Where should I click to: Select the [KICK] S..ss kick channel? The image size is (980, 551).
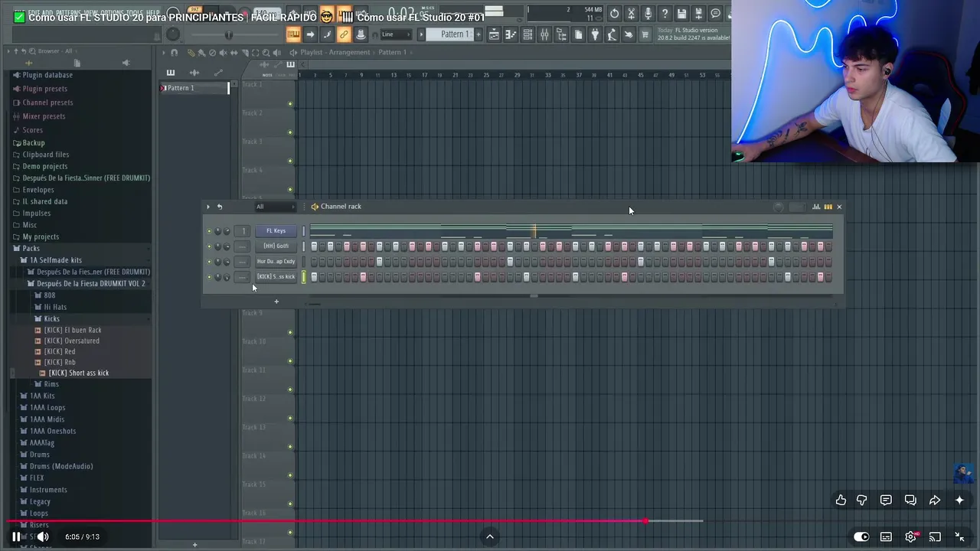tap(276, 276)
